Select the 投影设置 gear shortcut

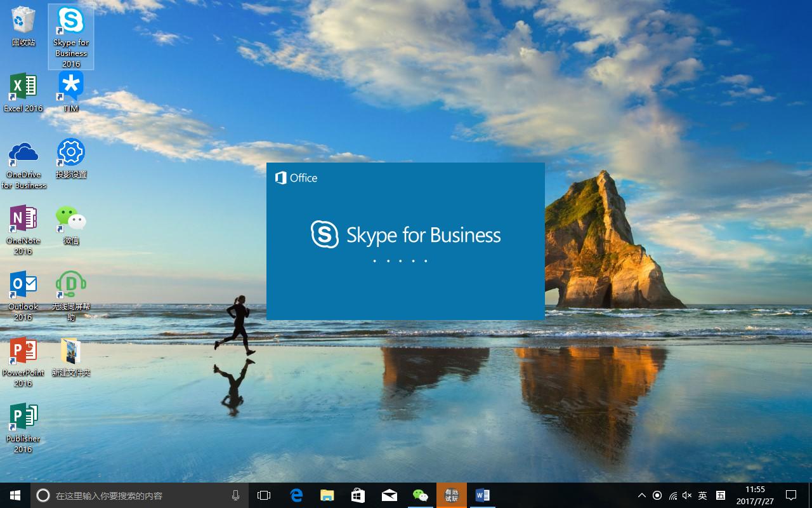coord(71,154)
